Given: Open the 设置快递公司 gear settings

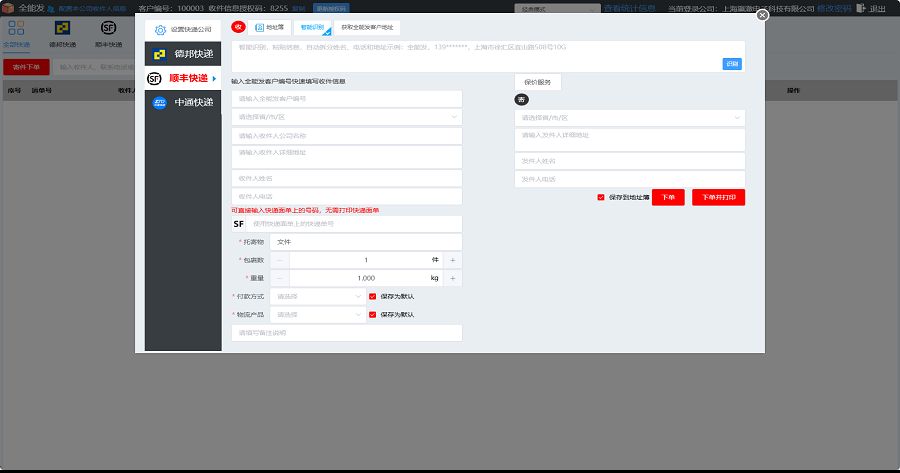Looking at the screenshot, I should [182, 30].
